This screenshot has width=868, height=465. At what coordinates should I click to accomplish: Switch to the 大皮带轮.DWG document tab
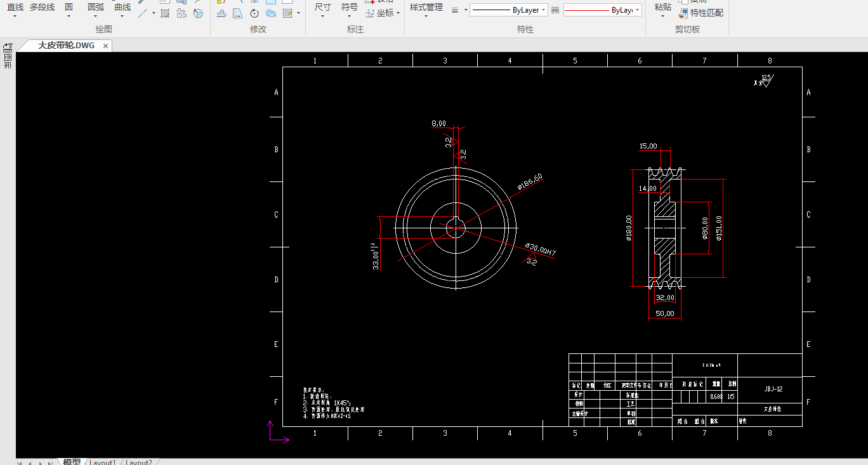click(66, 46)
